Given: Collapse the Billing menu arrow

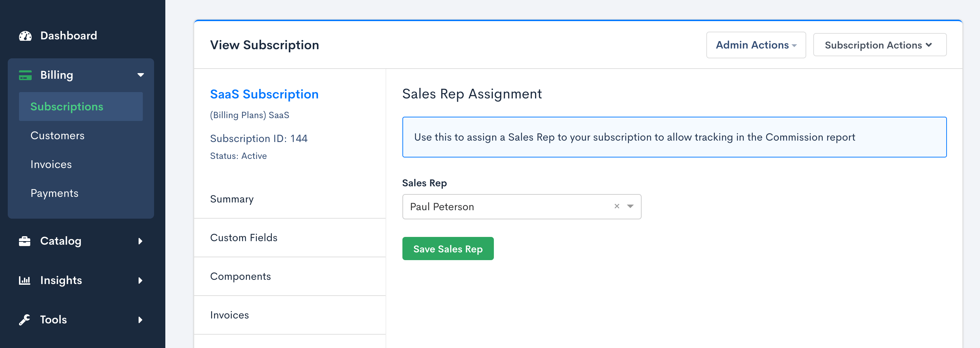Looking at the screenshot, I should click(x=140, y=75).
